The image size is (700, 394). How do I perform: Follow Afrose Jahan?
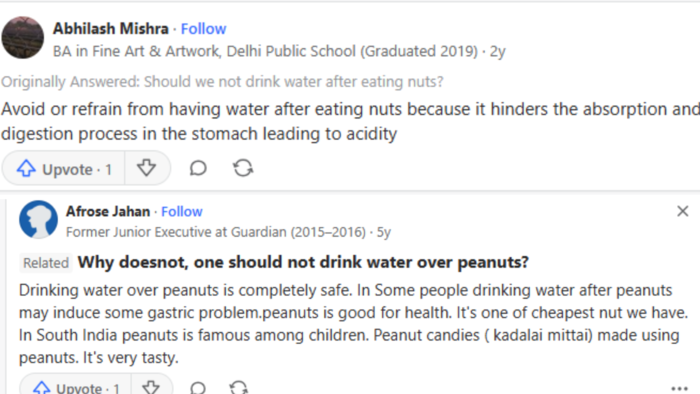pyautogui.click(x=182, y=212)
